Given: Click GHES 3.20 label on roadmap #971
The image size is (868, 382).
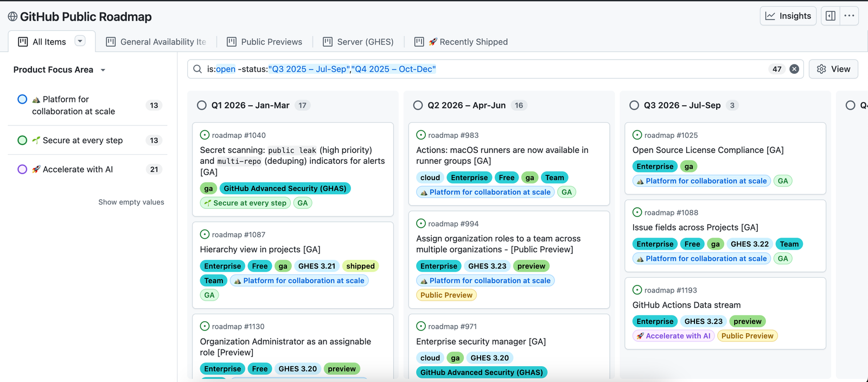Looking at the screenshot, I should pos(490,358).
